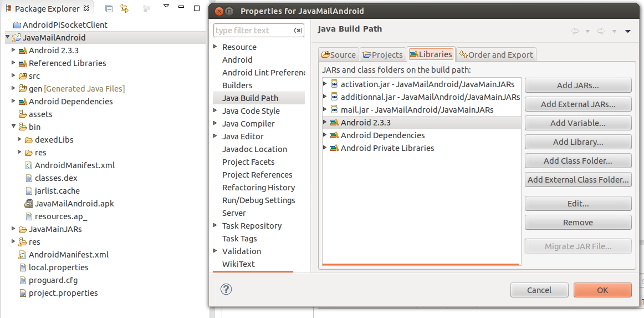This screenshot has height=318, width=644.
Task: Select Android Lint Preferences page
Action: coord(263,72)
